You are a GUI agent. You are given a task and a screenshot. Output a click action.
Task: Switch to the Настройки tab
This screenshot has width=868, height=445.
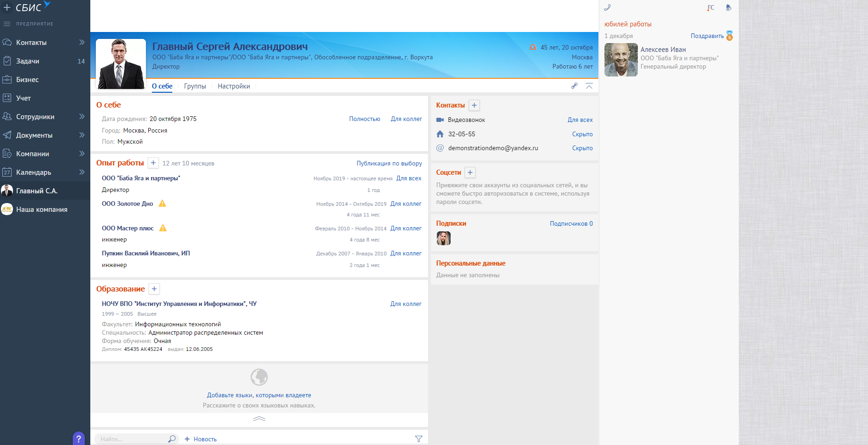pyautogui.click(x=234, y=86)
